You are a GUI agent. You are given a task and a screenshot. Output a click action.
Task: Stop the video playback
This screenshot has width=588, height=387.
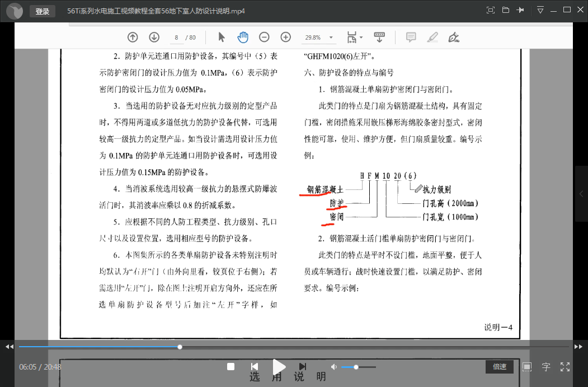tap(231, 367)
